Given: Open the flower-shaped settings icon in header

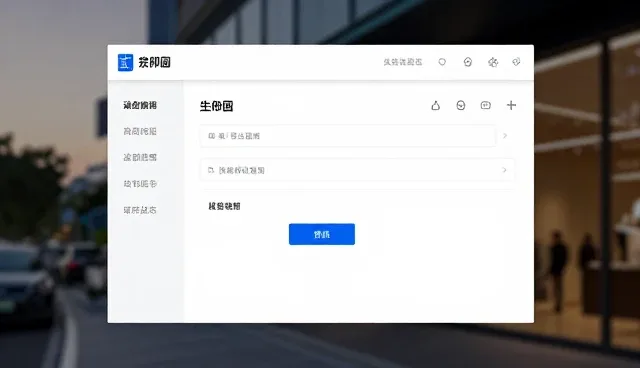Looking at the screenshot, I should [493, 62].
